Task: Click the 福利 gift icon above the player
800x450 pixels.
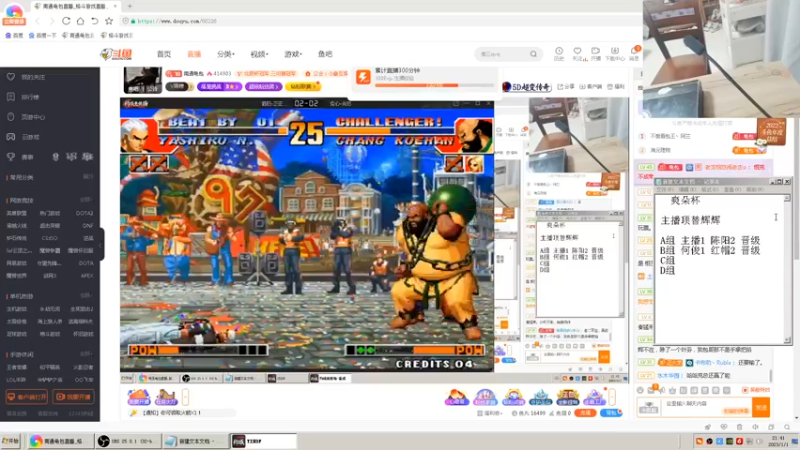Action: tap(616, 87)
